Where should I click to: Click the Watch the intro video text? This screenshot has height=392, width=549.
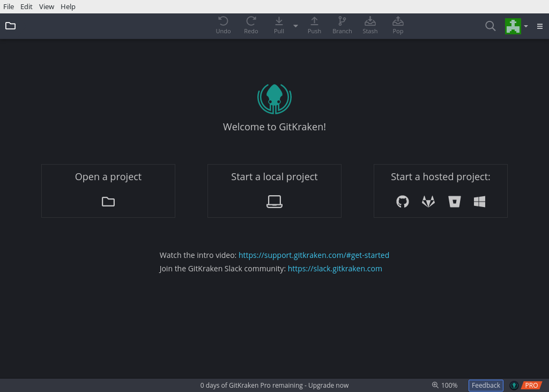pyautogui.click(x=198, y=255)
